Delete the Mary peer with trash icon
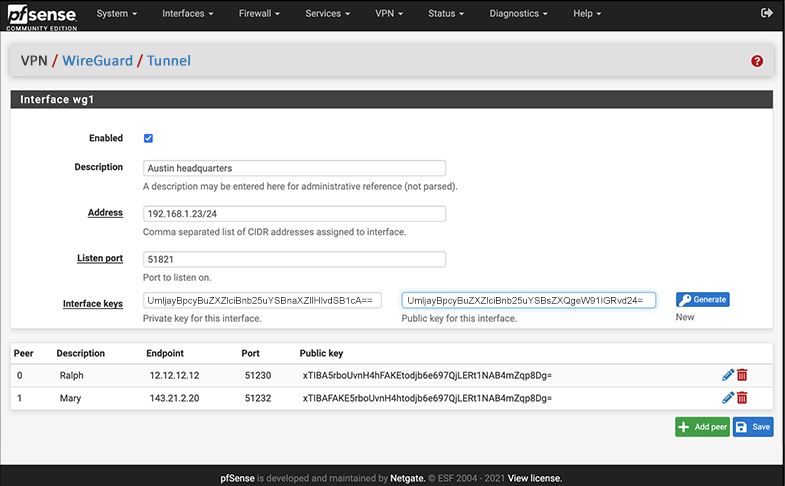The image size is (785, 486). click(x=742, y=398)
